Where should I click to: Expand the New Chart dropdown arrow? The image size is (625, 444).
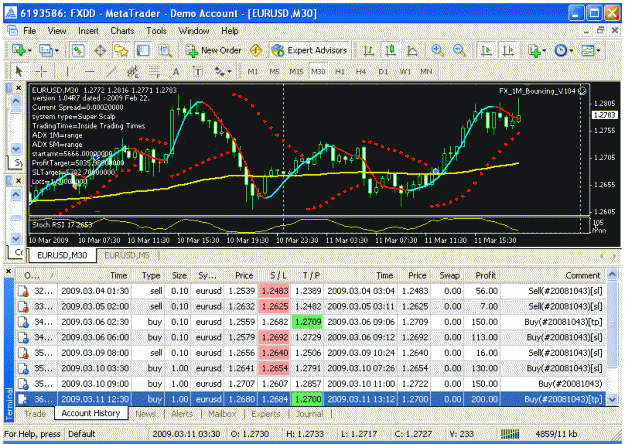tap(30, 51)
